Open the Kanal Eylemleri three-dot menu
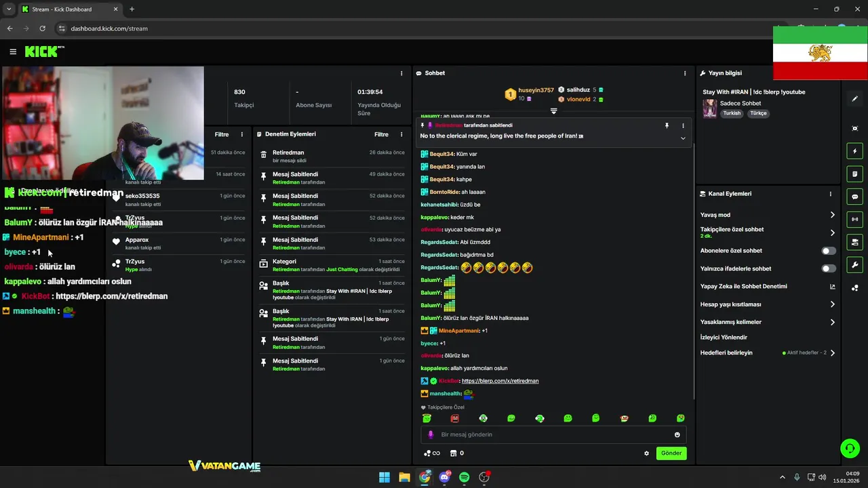868x488 pixels. pyautogui.click(x=830, y=194)
